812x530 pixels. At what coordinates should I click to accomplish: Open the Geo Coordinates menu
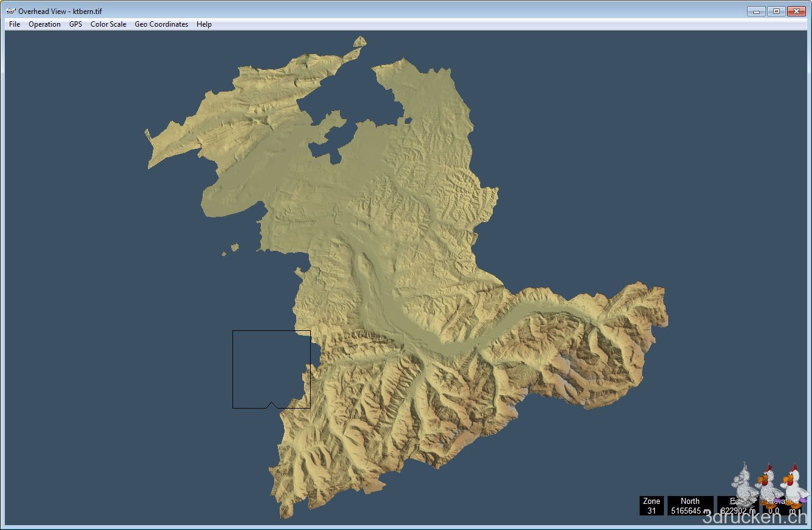pos(161,24)
